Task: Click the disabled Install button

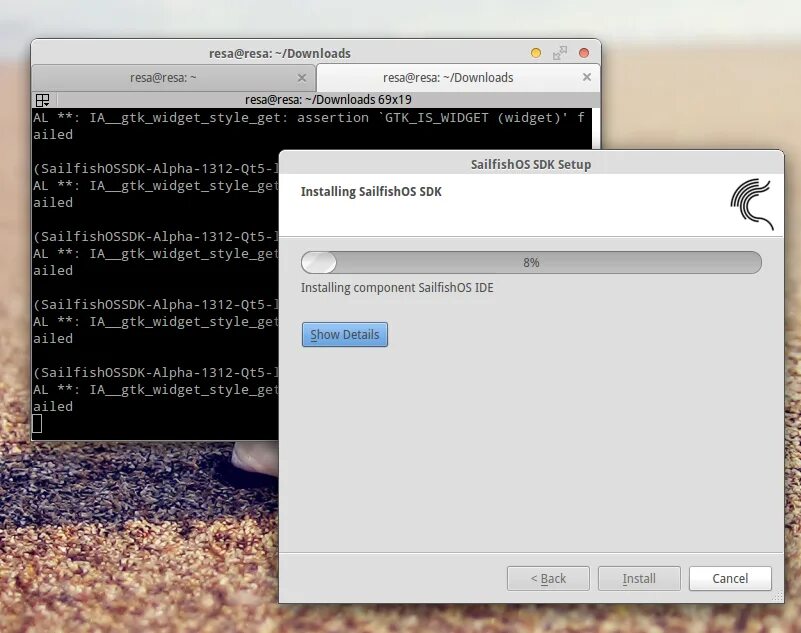Action: 639,578
